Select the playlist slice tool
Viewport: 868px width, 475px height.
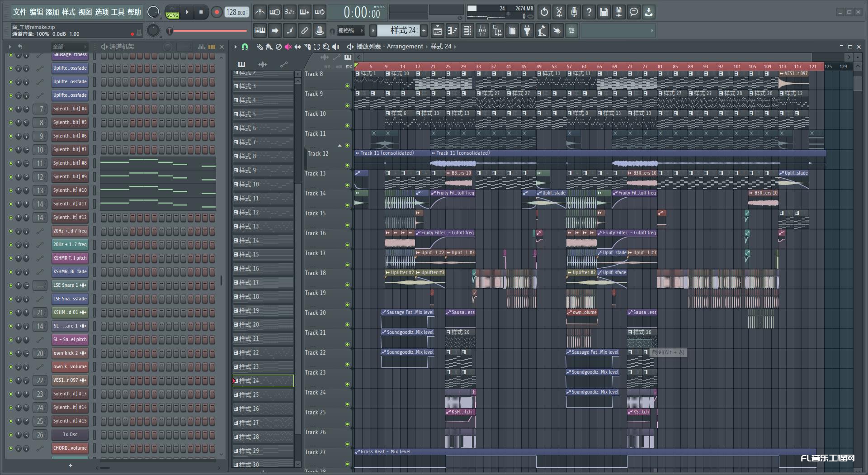(307, 47)
